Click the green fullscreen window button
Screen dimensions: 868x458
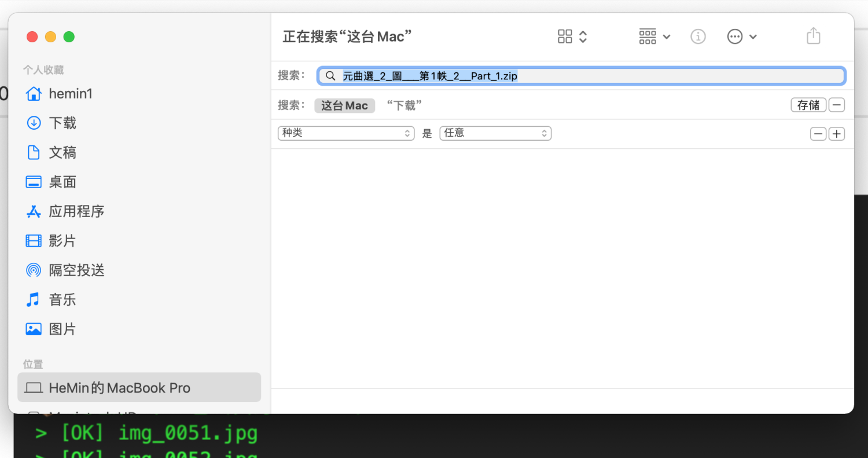69,36
